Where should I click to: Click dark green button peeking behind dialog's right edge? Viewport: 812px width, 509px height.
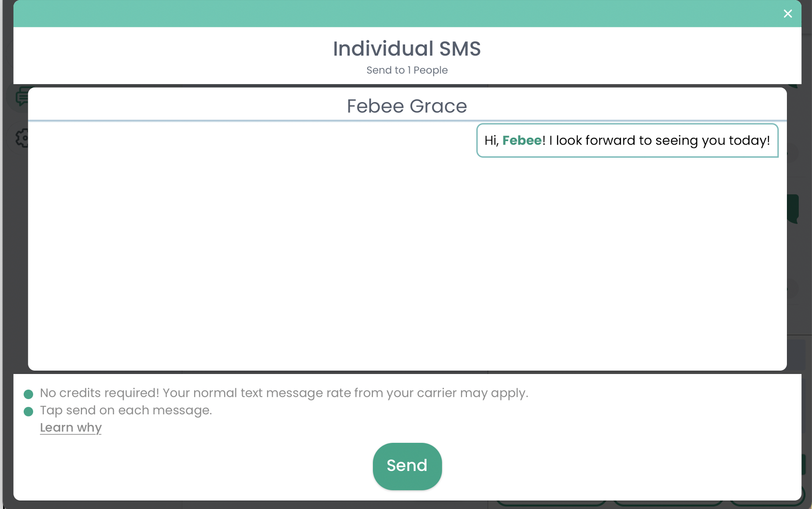(793, 208)
